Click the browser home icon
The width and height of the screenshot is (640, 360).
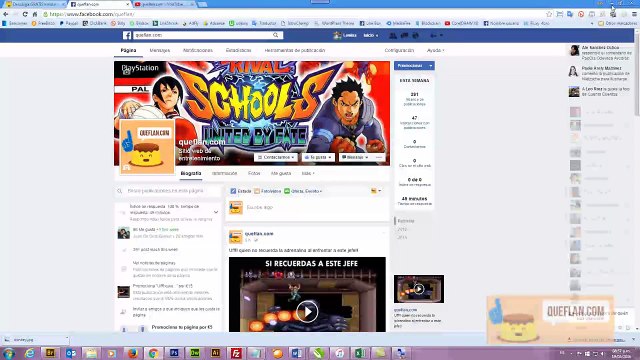(x=35, y=14)
